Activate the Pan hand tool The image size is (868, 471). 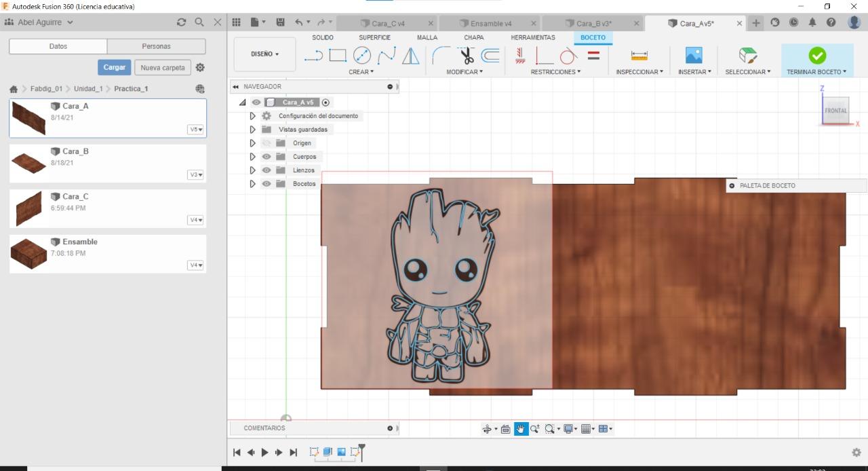pos(521,429)
